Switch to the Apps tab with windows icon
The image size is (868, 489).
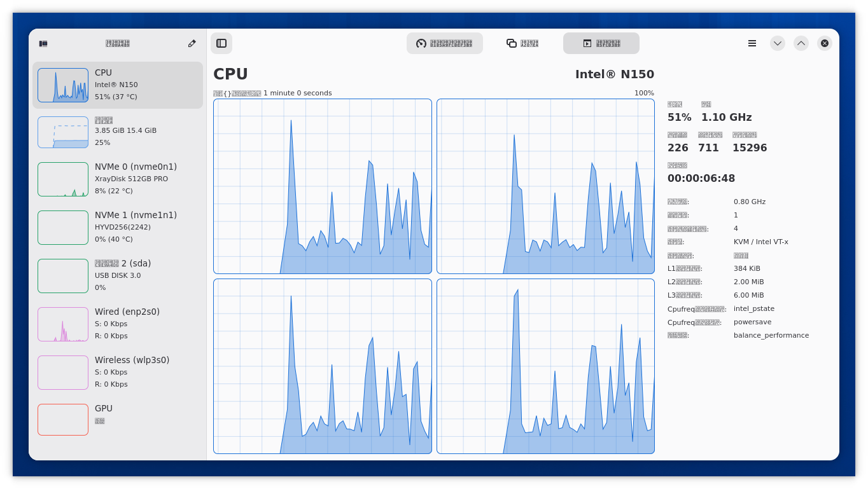pos(522,43)
